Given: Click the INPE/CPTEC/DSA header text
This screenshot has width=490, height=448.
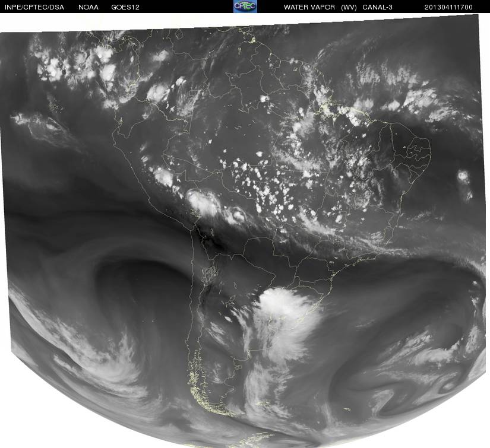Looking at the screenshot, I should (34, 7).
